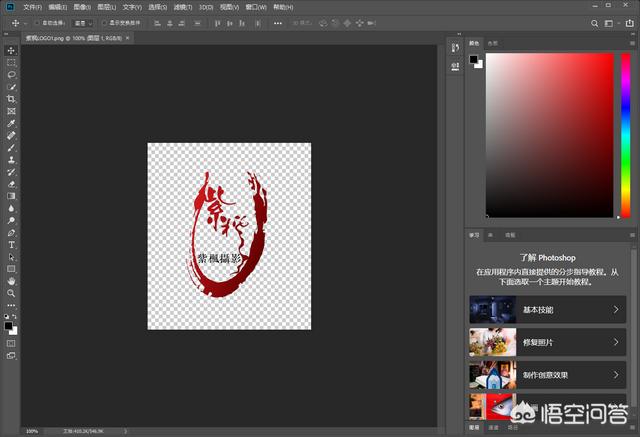This screenshot has width=640, height=437.
Task: Open the 3D(D) menu
Action: click(206, 7)
